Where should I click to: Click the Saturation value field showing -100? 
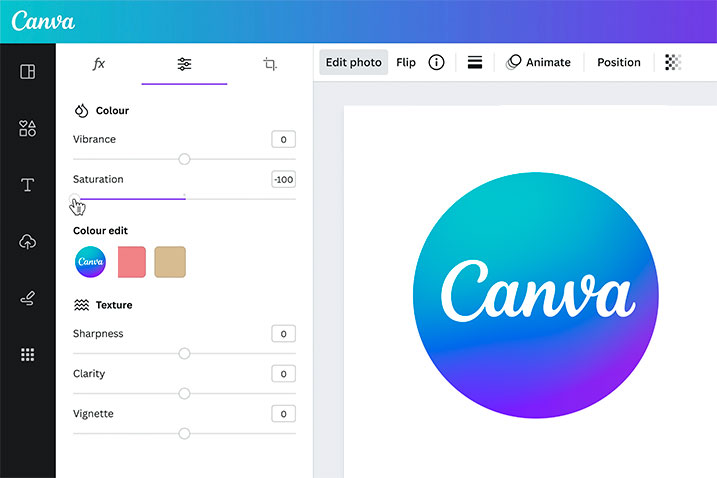click(284, 179)
